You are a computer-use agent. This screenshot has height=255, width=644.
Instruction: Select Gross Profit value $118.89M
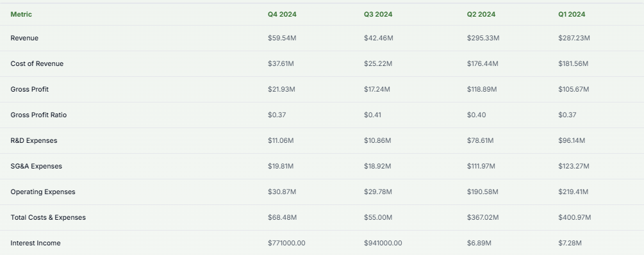click(482, 89)
